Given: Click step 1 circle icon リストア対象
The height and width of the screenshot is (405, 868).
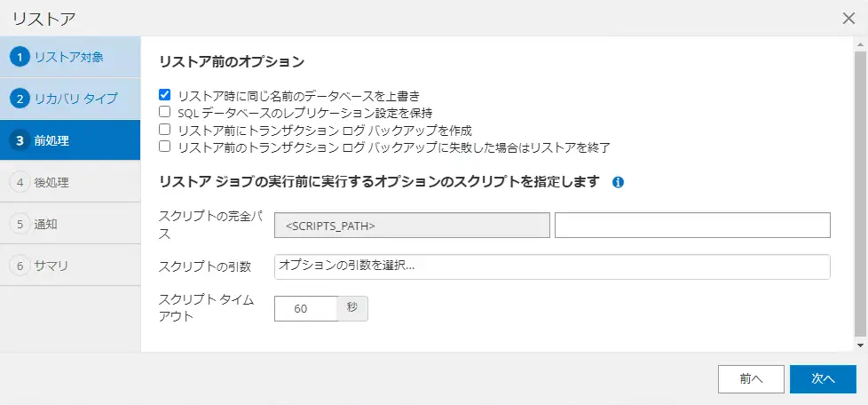Looking at the screenshot, I should coord(20,57).
